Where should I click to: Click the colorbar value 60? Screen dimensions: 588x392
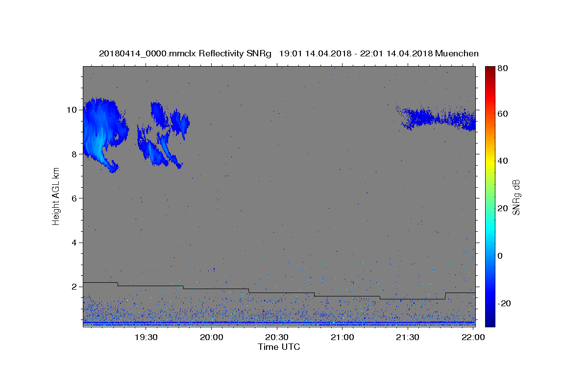tap(502, 114)
